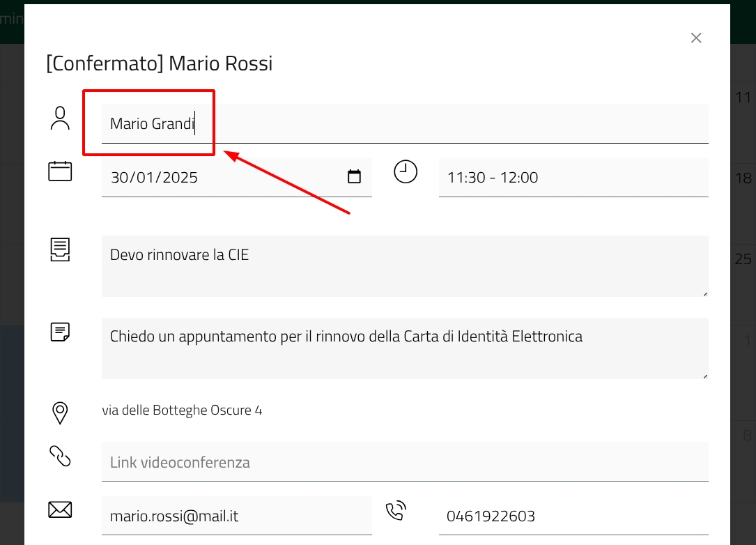The height and width of the screenshot is (545, 756).
Task: Click the phone icon beside the phone number
Action: [x=396, y=511]
